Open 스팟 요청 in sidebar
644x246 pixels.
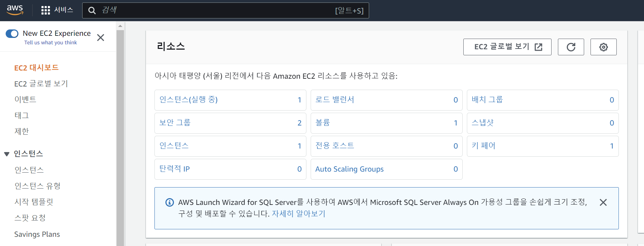(30, 218)
